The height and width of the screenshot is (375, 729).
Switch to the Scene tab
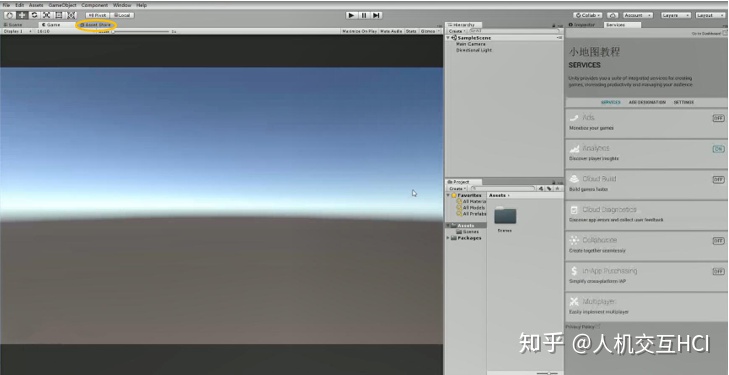[x=13, y=25]
